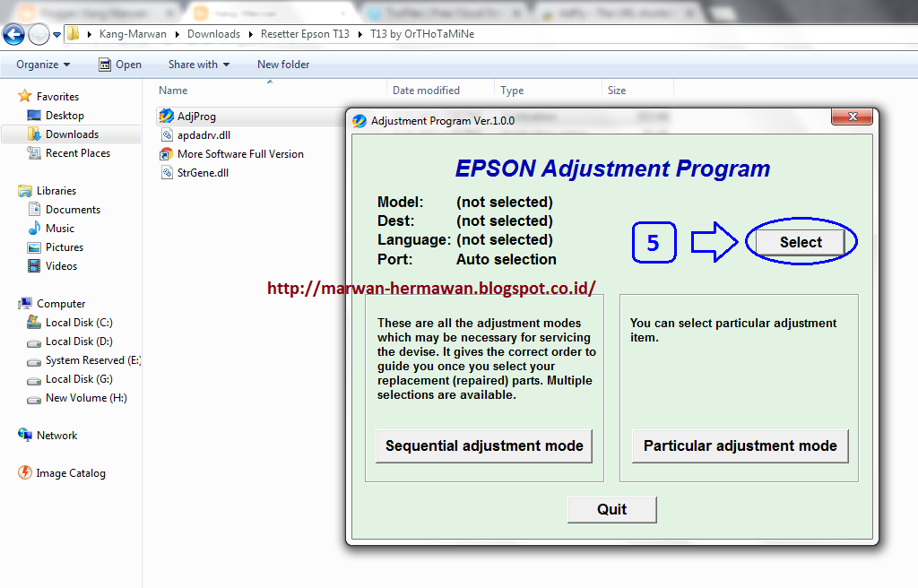Click the Forward navigation arrow in Explorer
The image size is (918, 588).
tap(39, 35)
